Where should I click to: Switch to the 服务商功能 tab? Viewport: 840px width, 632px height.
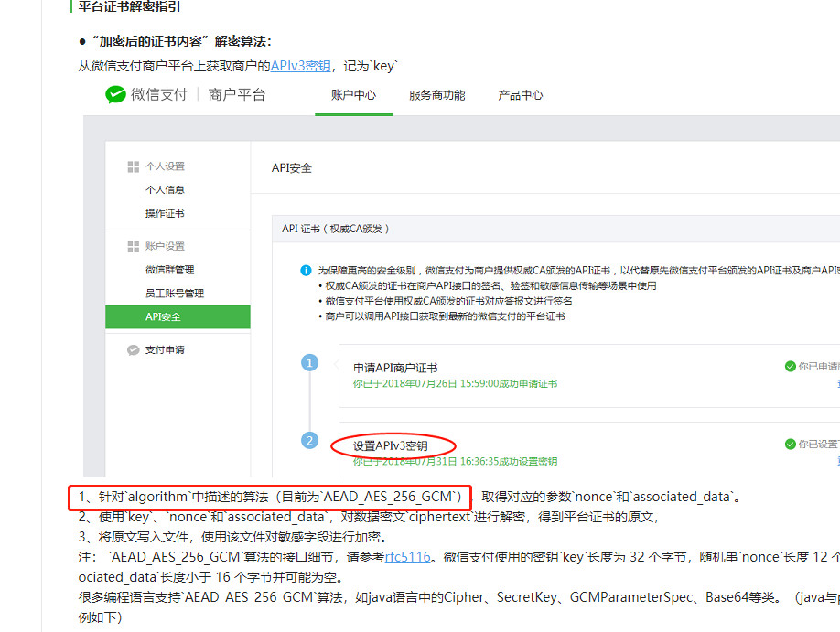tap(436, 95)
